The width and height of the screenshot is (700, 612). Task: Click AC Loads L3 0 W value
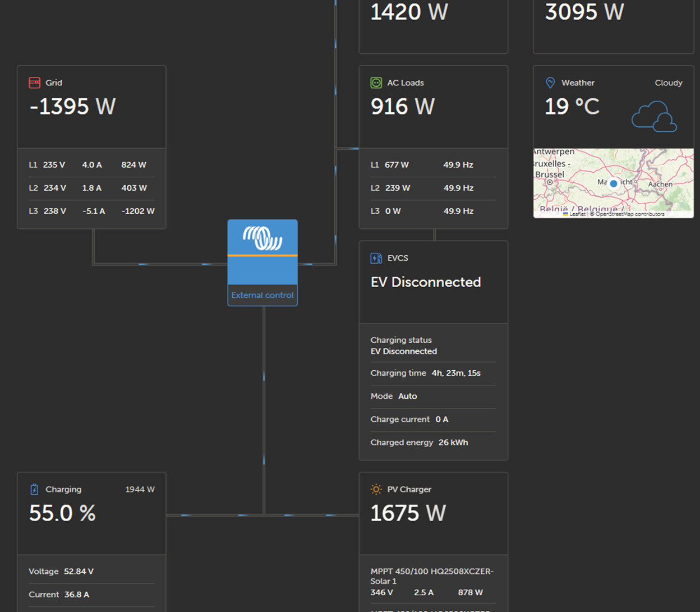[393, 211]
